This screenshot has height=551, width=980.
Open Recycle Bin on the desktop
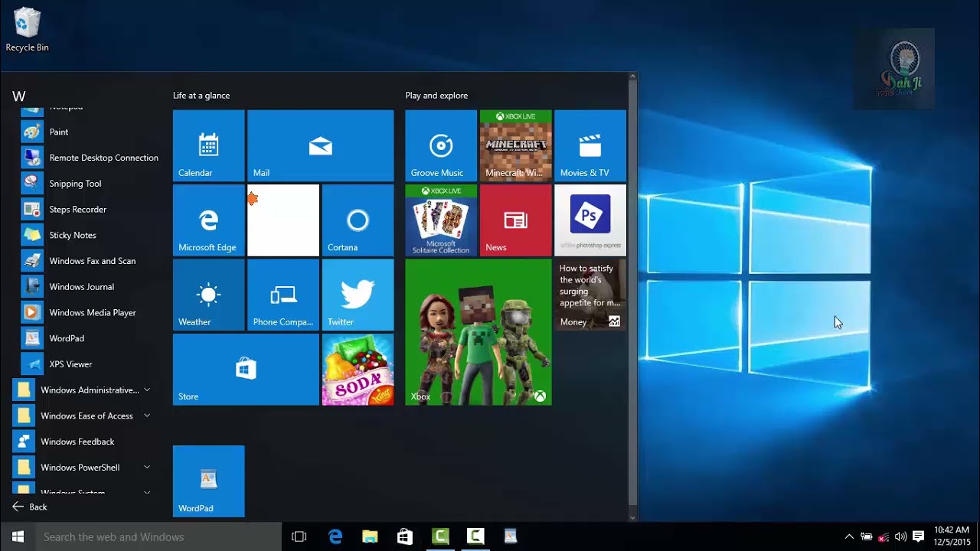(x=27, y=30)
